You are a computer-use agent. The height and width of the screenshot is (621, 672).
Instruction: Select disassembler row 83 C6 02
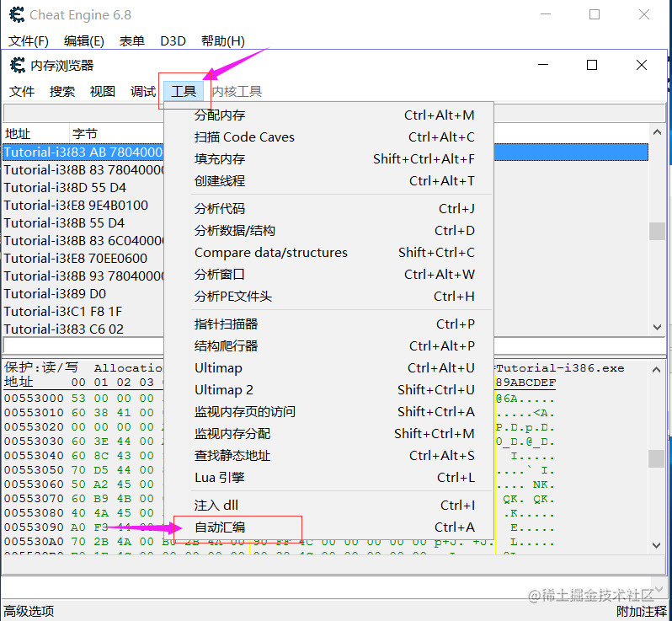(x=83, y=329)
